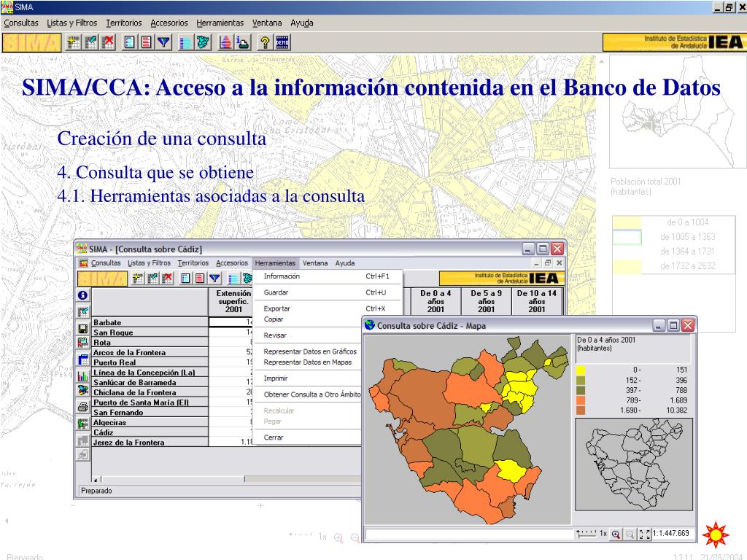
Task: Click the funnel filter icon in main toolbar
Action: [164, 42]
